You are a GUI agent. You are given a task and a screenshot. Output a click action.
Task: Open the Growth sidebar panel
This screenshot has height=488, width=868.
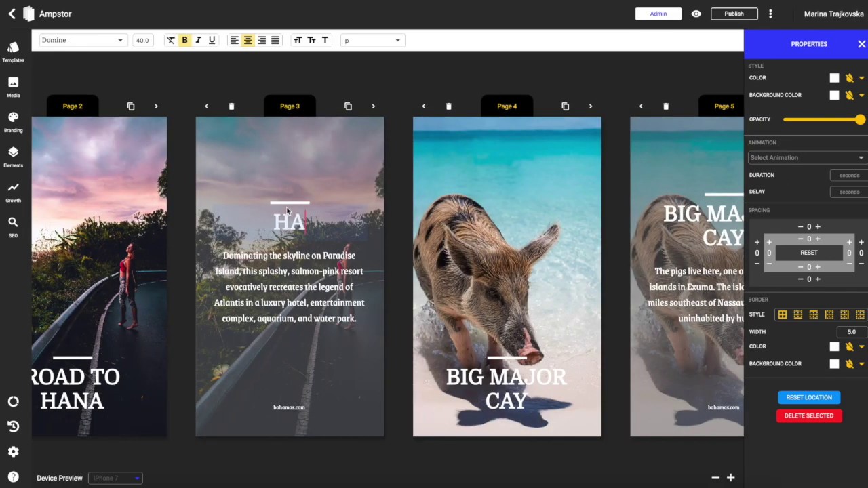click(x=13, y=192)
